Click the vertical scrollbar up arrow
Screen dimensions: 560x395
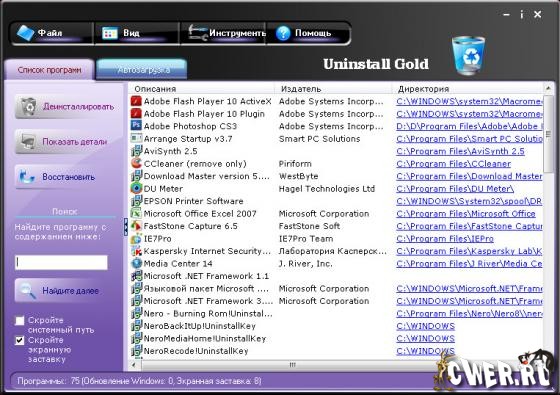[x=548, y=88]
